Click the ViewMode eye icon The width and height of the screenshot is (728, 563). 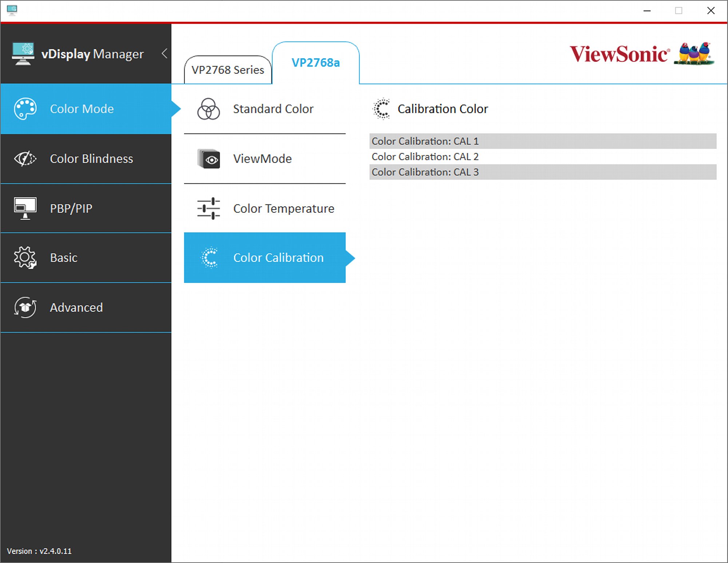[209, 159]
